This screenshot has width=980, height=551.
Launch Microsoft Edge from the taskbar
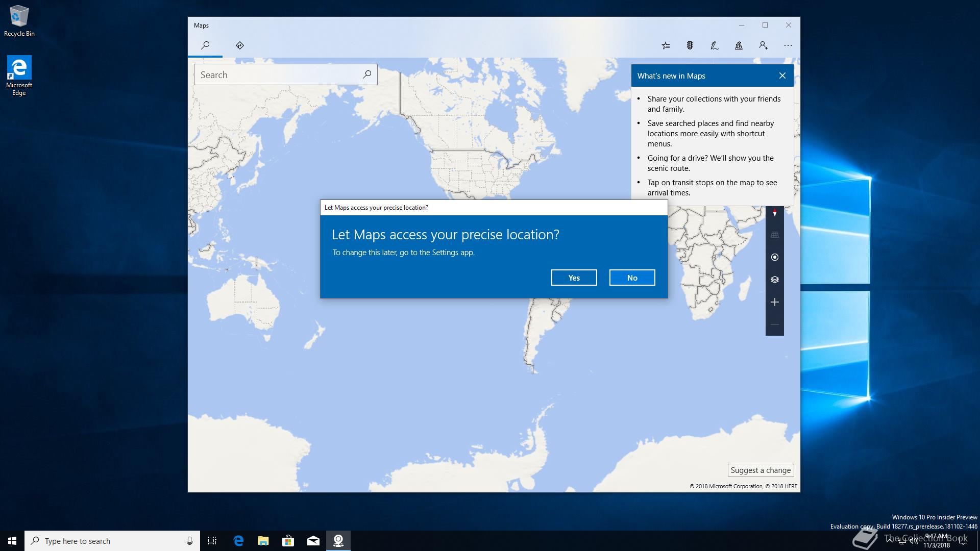[238, 541]
